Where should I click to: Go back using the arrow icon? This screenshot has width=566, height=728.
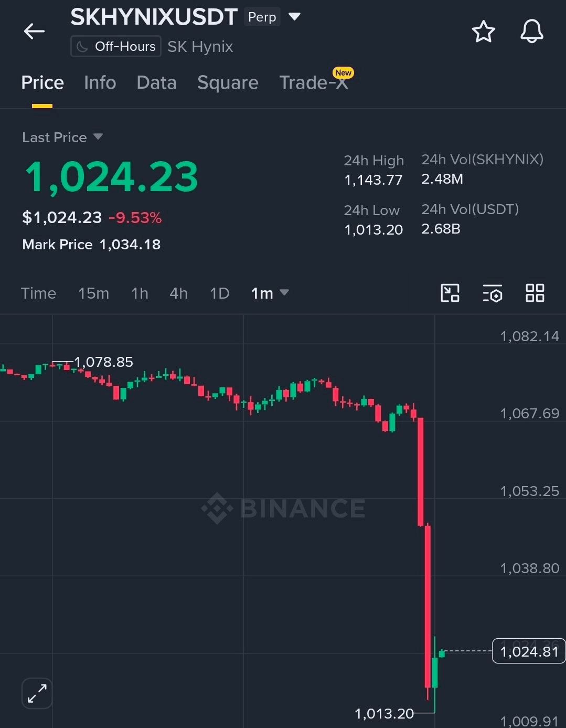pos(34,31)
